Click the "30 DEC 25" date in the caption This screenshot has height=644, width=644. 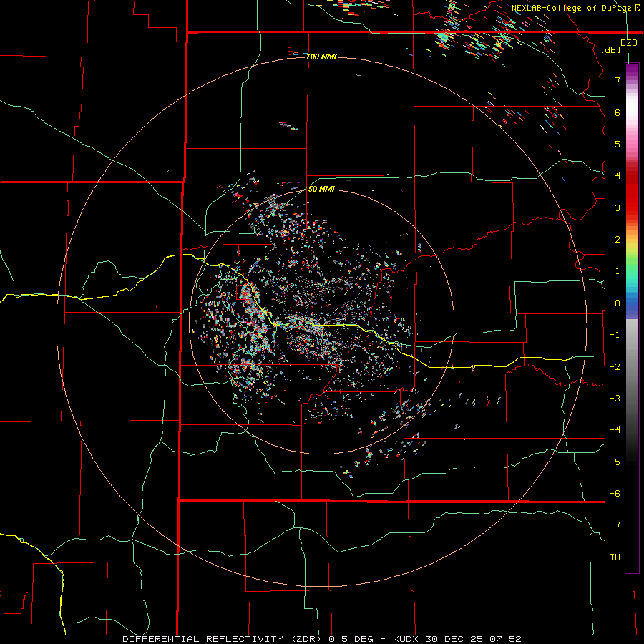454,639
